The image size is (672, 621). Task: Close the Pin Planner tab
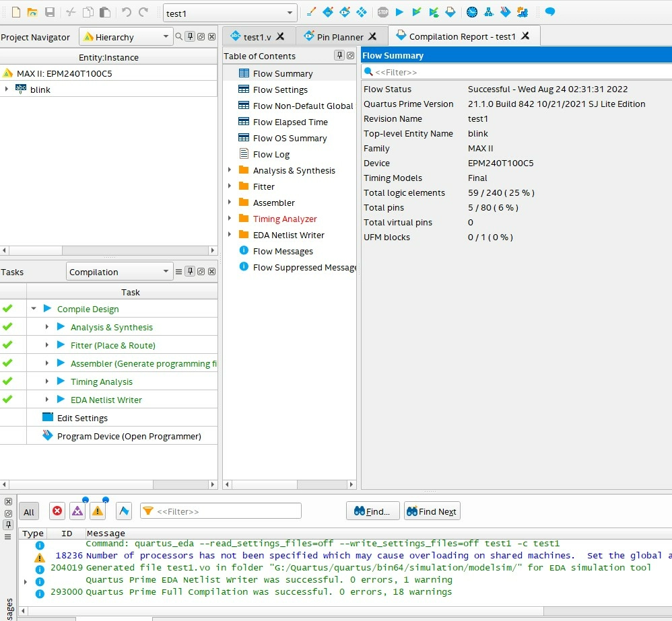click(372, 36)
